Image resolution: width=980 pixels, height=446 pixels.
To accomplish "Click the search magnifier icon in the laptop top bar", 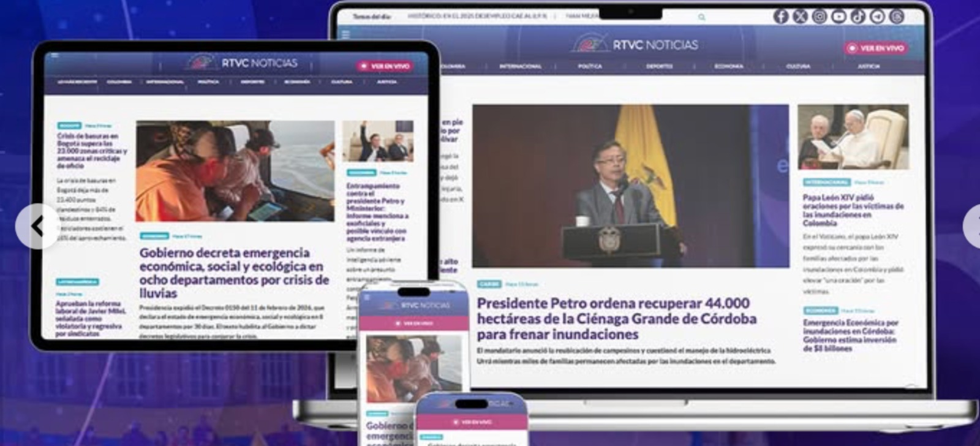I will 701,17.
